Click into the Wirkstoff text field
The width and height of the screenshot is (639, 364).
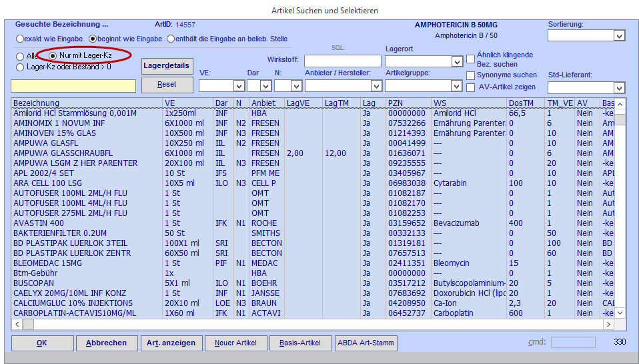342,61
